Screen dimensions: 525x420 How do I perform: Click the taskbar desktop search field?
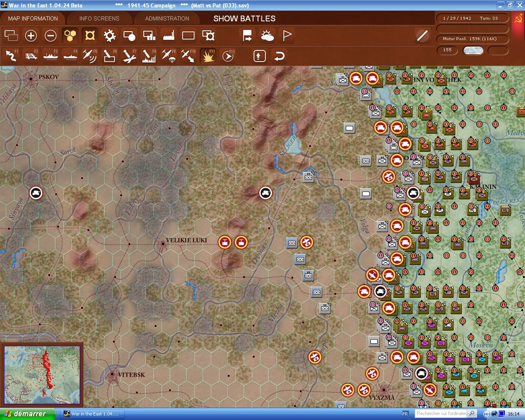click(x=441, y=414)
